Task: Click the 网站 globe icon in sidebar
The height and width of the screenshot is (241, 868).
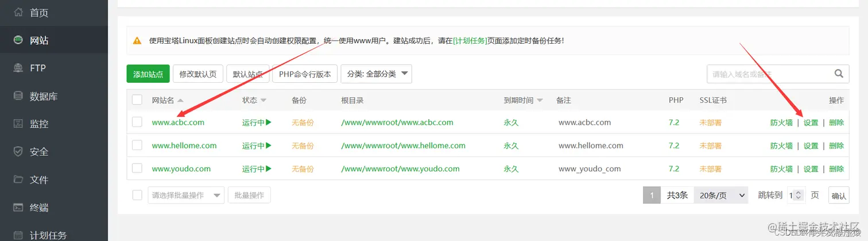Action: (18, 40)
